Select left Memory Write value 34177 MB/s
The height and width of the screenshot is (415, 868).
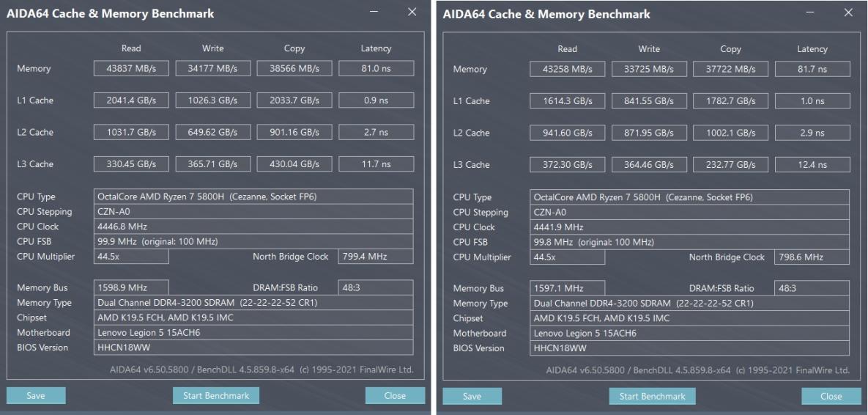(x=213, y=68)
